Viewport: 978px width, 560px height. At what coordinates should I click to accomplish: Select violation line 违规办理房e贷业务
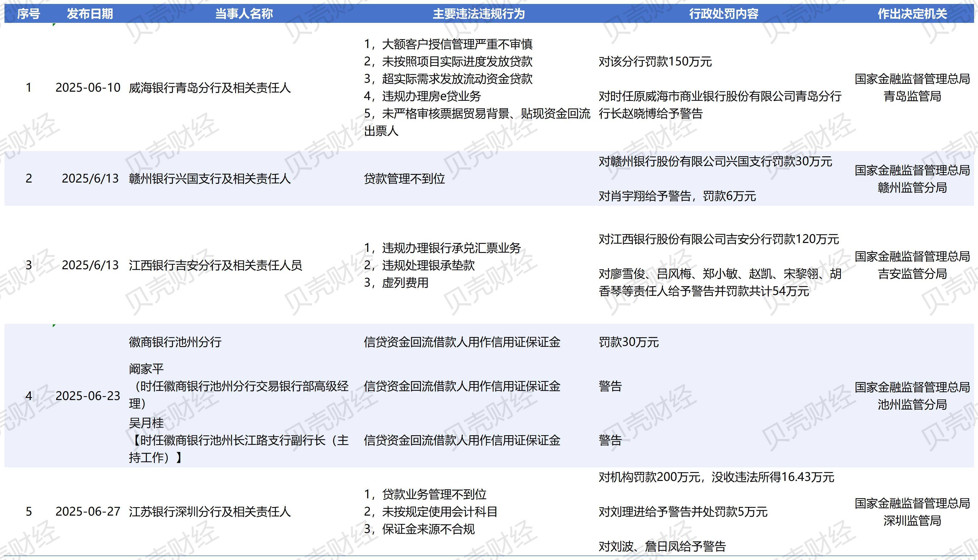click(x=423, y=96)
